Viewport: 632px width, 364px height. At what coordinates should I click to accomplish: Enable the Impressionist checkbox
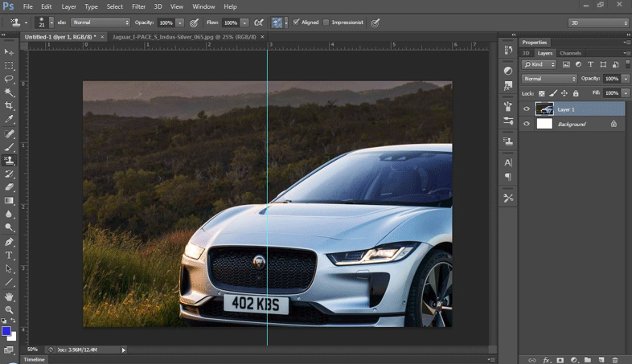pyautogui.click(x=326, y=22)
